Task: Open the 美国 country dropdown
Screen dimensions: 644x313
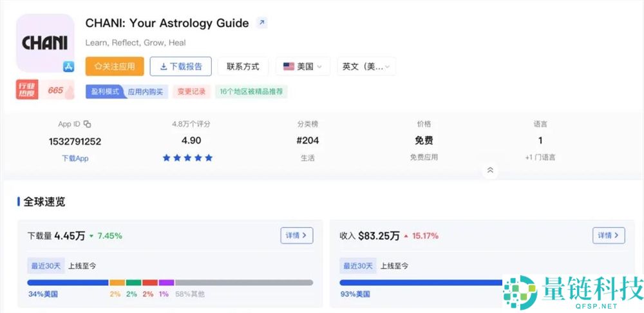Action: pyautogui.click(x=303, y=66)
